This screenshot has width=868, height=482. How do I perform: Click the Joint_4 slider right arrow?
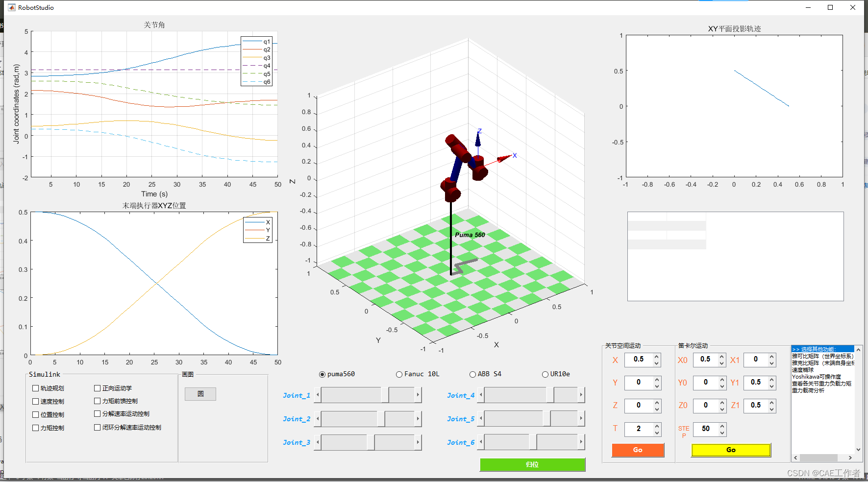click(x=581, y=395)
